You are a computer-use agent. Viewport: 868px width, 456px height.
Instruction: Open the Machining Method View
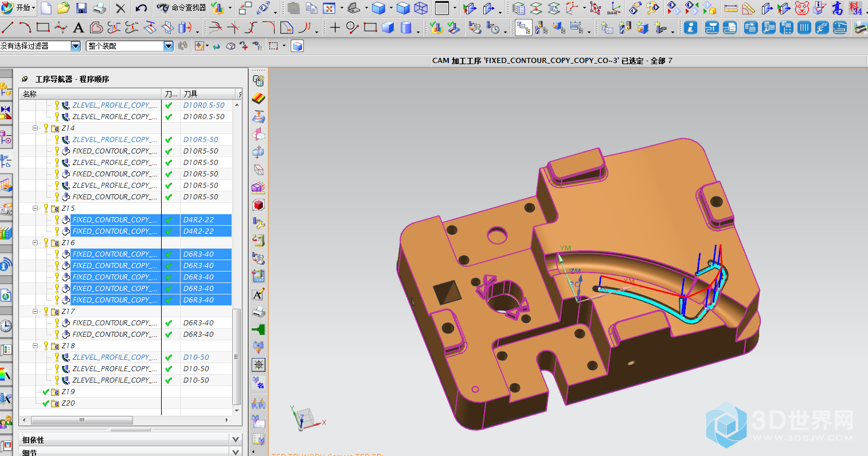pyautogui.click(x=576, y=27)
